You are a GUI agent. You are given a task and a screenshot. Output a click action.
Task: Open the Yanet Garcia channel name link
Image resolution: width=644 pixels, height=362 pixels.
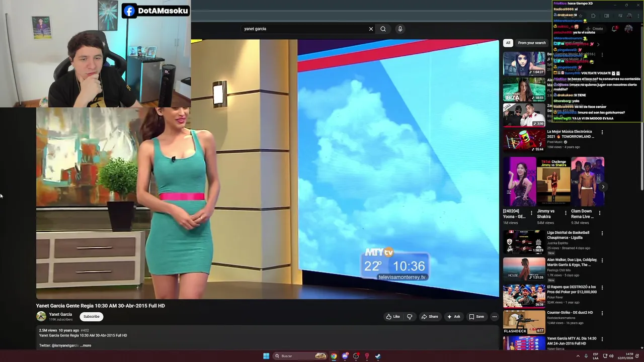coord(60,314)
